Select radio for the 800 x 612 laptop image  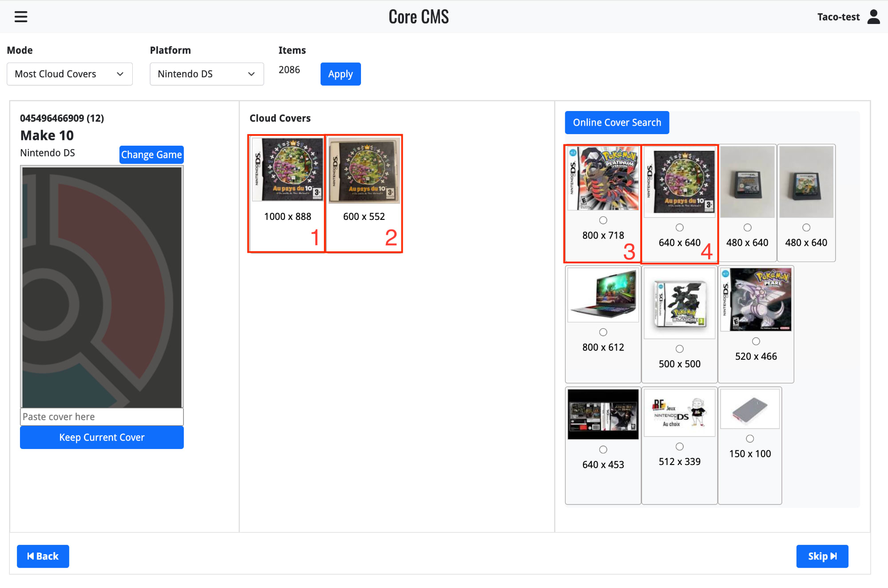pos(603,332)
